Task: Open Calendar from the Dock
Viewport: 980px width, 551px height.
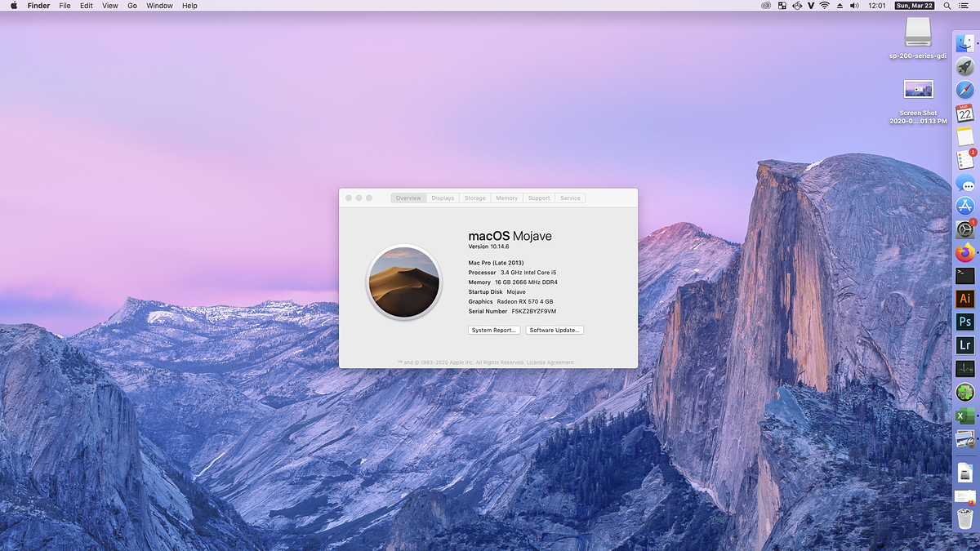Action: coord(965,113)
